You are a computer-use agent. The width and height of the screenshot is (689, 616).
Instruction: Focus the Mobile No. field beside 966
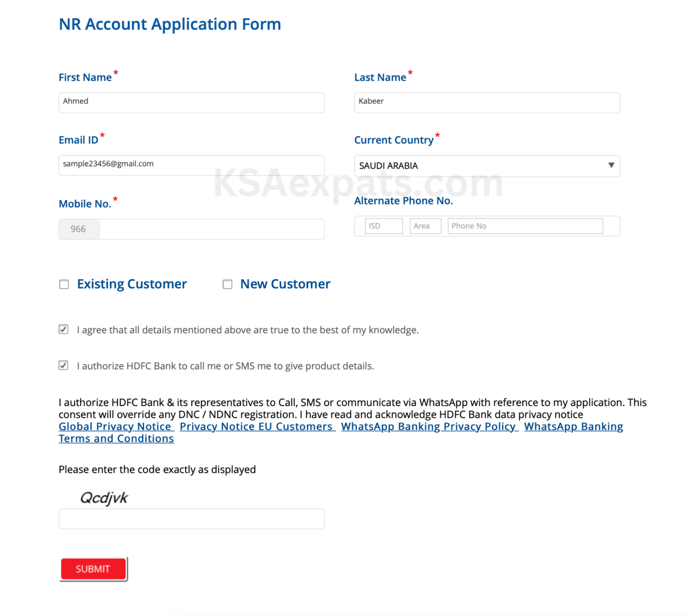212,229
